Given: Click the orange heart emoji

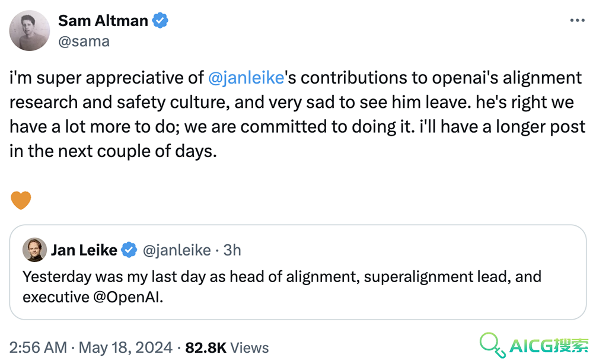Looking at the screenshot, I should 21,200.
